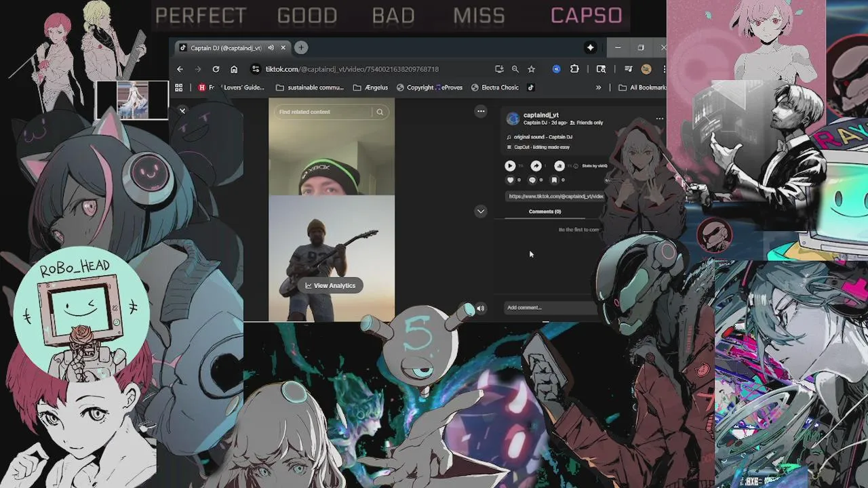Open post options three-dots beside captaindj_vt
Image resolution: width=868 pixels, height=488 pixels.
(x=659, y=119)
